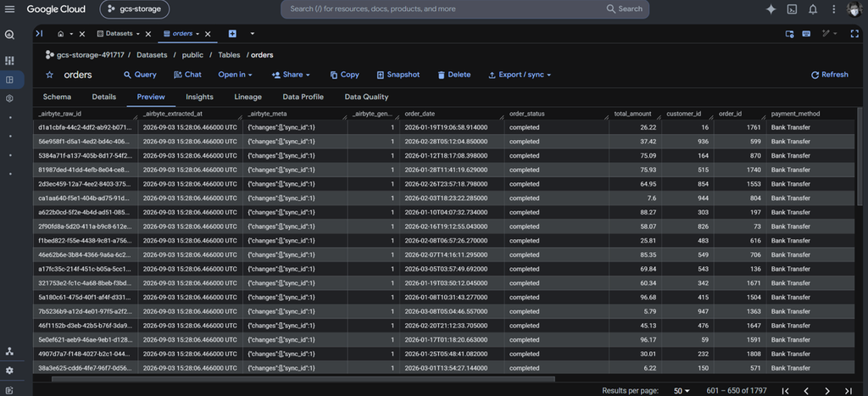Open the notifications bell
The image size is (868, 396).
[x=813, y=8]
